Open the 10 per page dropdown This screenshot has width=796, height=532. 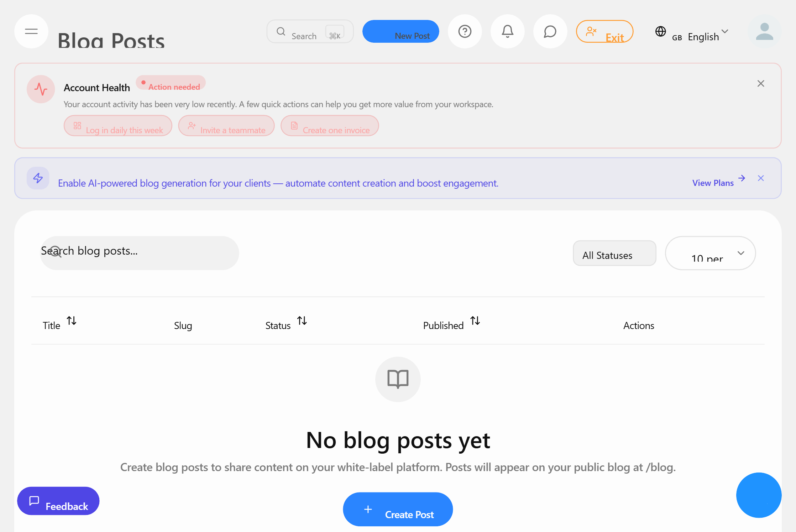[710, 253]
